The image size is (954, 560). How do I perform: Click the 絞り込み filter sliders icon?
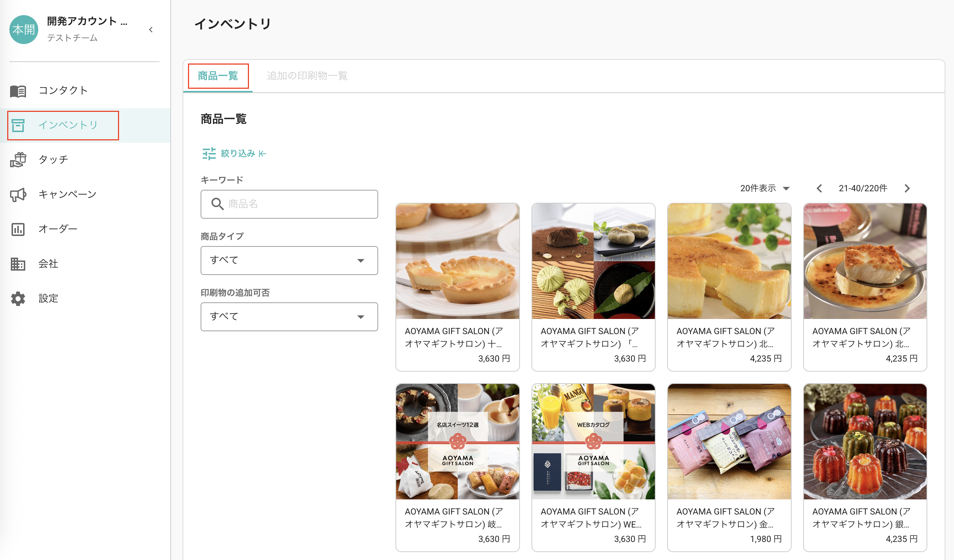click(209, 154)
